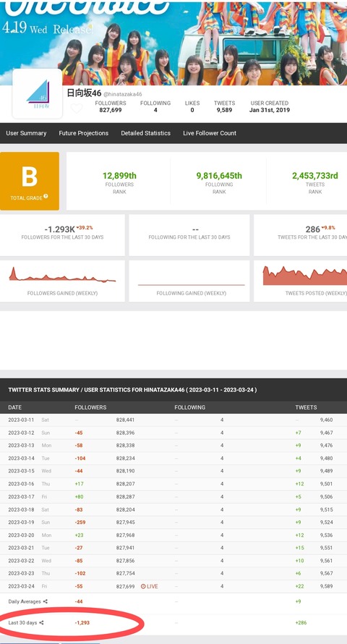Click the 12,899th followers rank value
Viewport: 347px width, 644px height.
120,176
